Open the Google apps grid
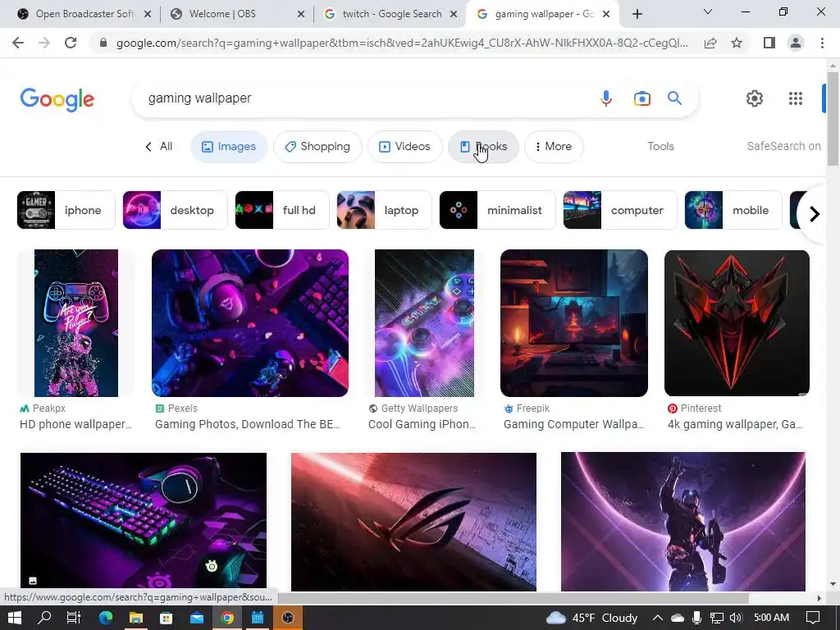 coord(796,98)
